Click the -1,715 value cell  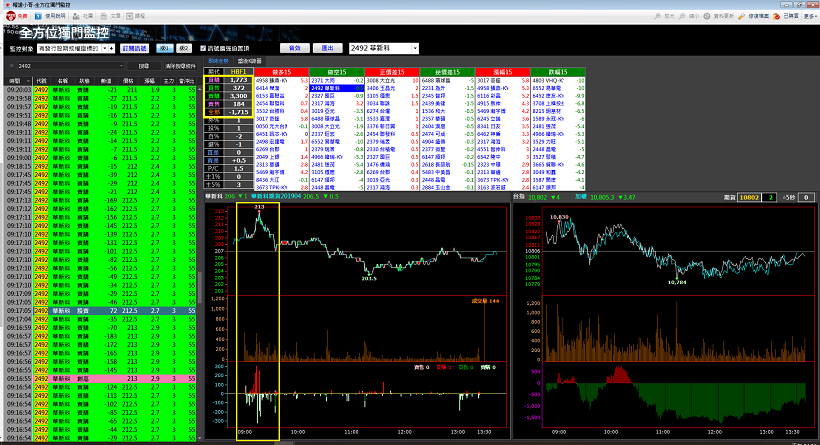click(x=238, y=112)
